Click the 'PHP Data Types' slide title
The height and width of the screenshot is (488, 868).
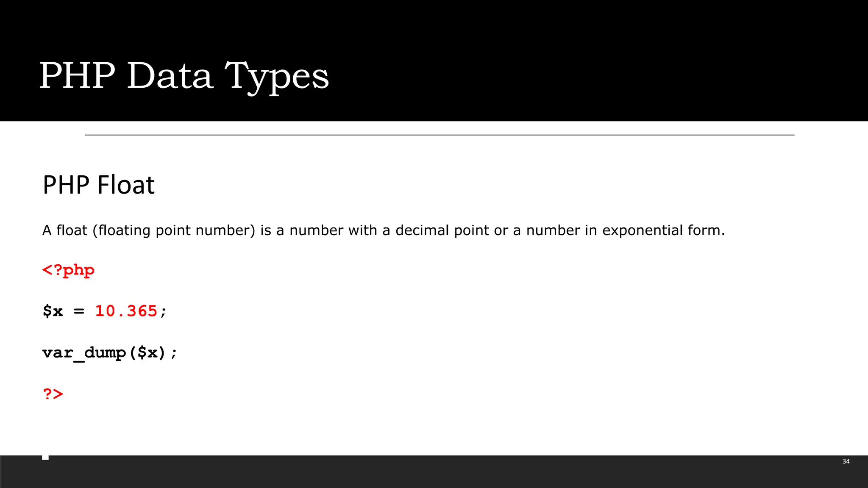[184, 76]
